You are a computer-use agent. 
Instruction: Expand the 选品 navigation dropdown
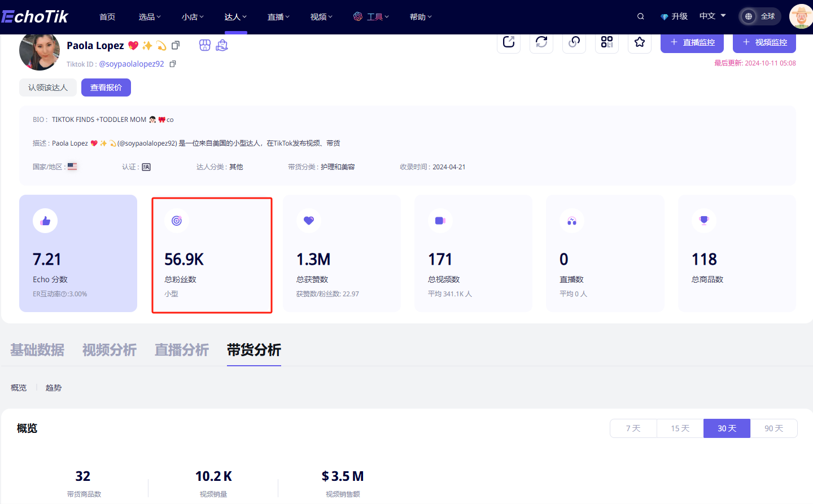click(150, 17)
